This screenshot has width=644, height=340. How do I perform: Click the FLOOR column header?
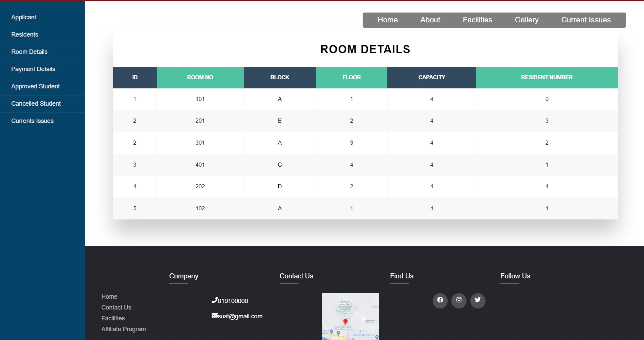[x=351, y=78]
